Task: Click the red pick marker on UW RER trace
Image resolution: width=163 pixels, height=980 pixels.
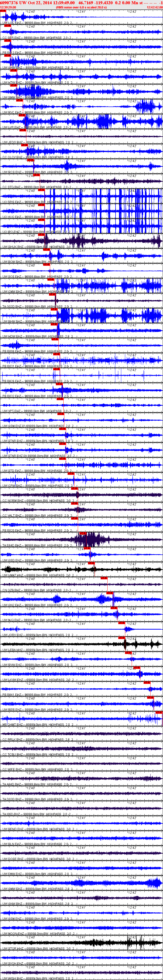Action: click(x=151, y=697)
